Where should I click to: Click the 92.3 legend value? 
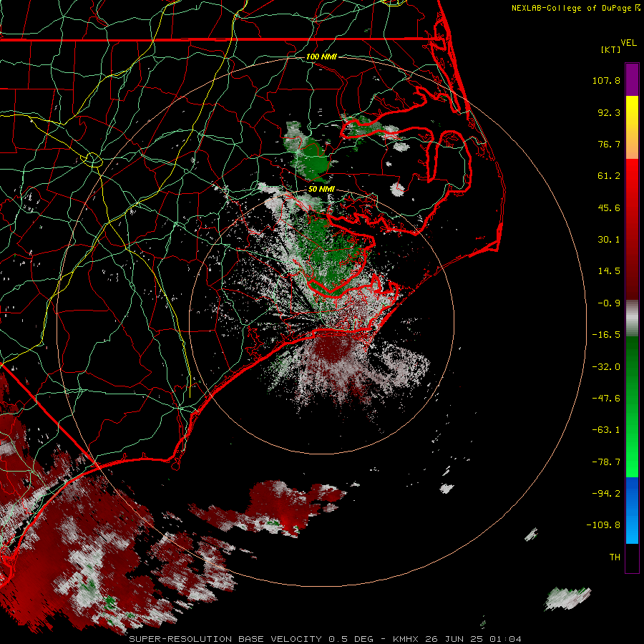(609, 112)
